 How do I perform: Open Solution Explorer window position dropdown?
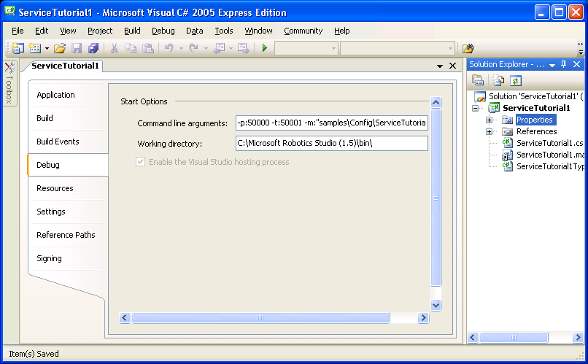[x=552, y=65]
